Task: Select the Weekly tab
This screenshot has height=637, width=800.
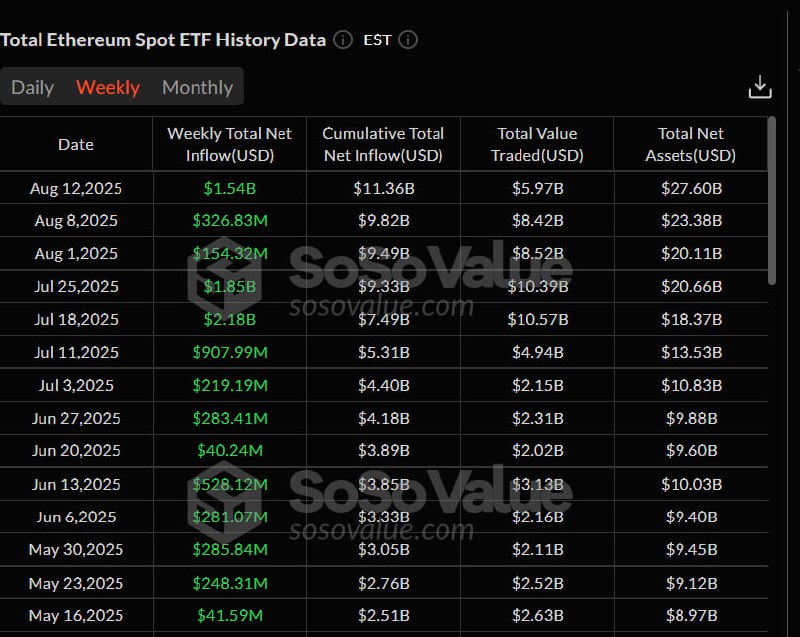Action: [107, 87]
